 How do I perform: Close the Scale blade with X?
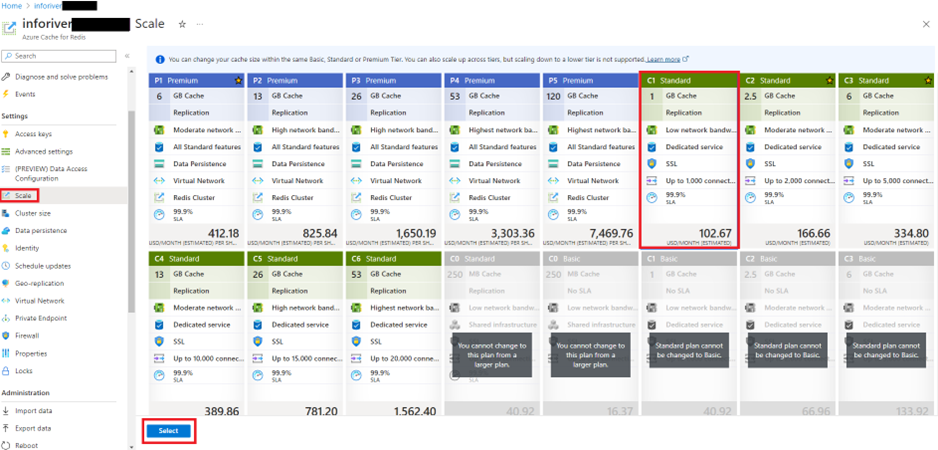click(x=922, y=23)
